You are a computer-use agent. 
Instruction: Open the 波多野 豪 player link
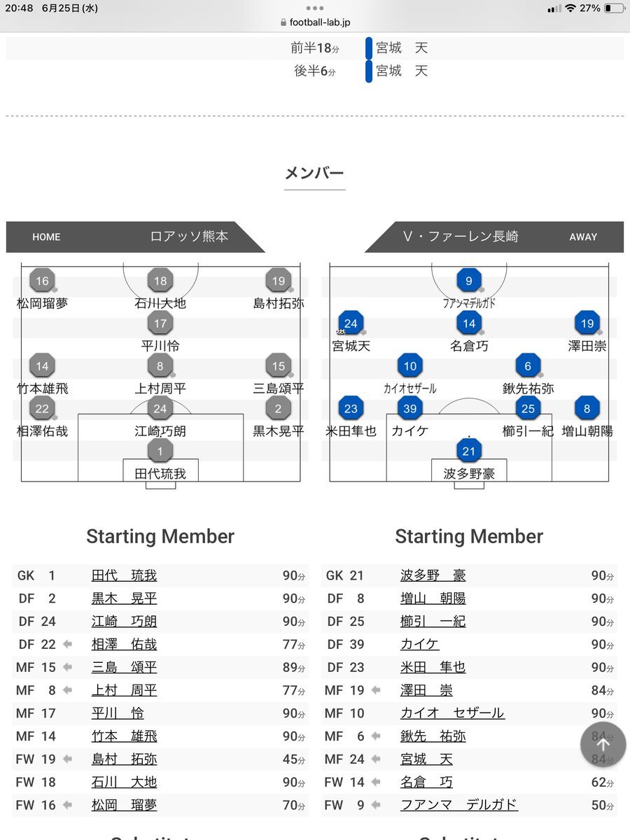(x=433, y=575)
